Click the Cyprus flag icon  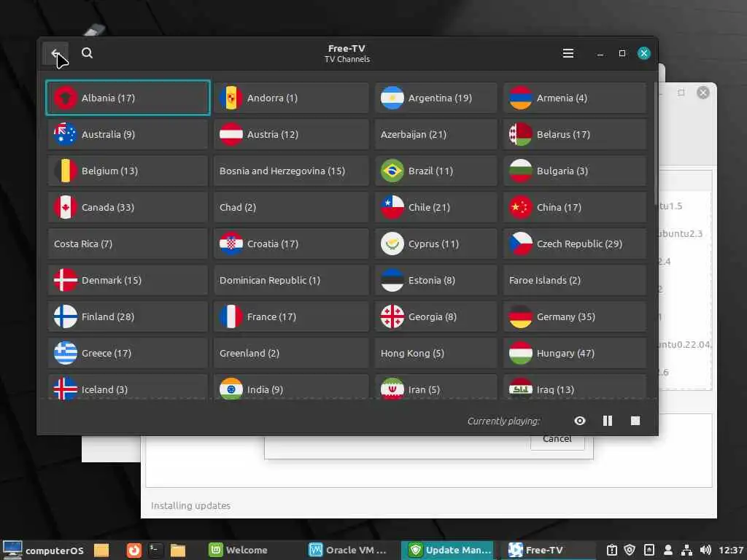[392, 244]
